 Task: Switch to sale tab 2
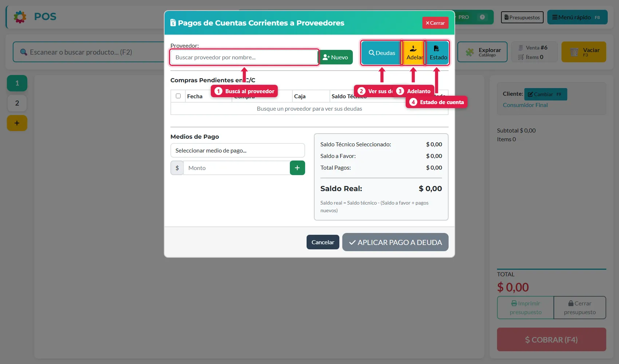coord(17,103)
